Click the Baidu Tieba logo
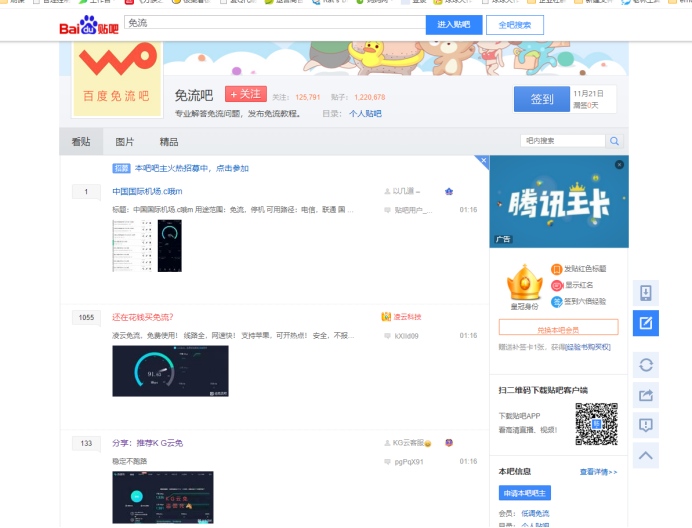This screenshot has width=692, height=528. pos(89,25)
